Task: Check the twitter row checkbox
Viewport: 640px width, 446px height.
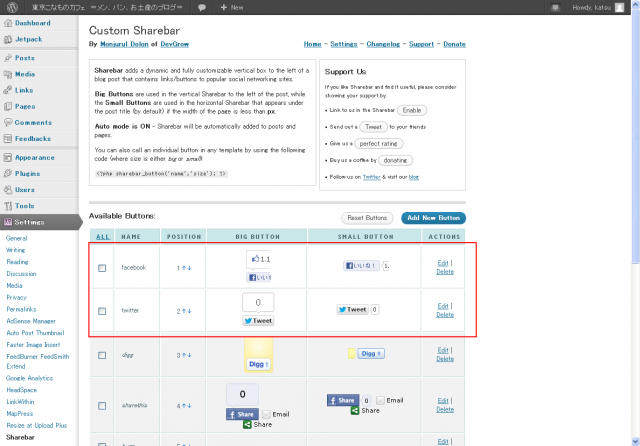Action: click(x=102, y=311)
